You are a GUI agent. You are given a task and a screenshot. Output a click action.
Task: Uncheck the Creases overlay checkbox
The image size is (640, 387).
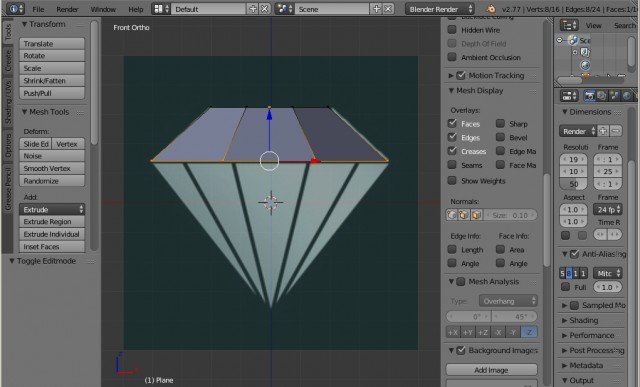pyautogui.click(x=452, y=151)
